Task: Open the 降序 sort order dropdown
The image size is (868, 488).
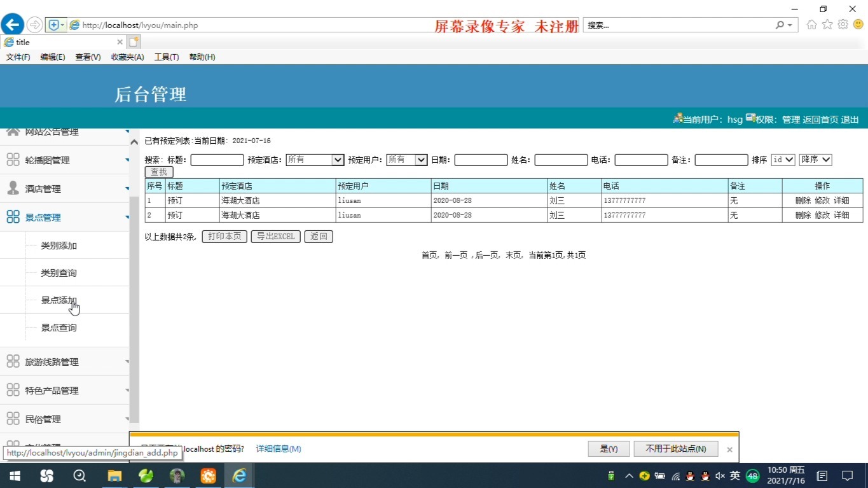Action: [815, 160]
